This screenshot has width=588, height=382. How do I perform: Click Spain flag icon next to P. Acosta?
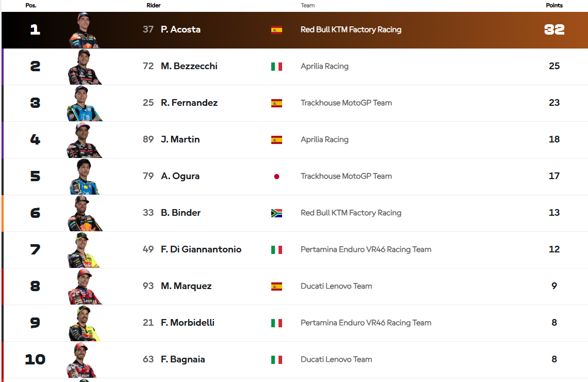[x=276, y=30]
